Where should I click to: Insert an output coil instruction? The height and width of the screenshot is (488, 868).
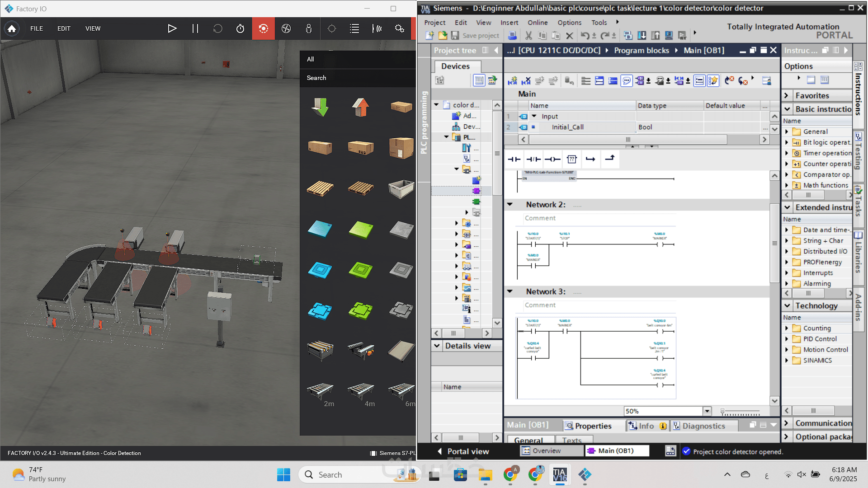552,159
